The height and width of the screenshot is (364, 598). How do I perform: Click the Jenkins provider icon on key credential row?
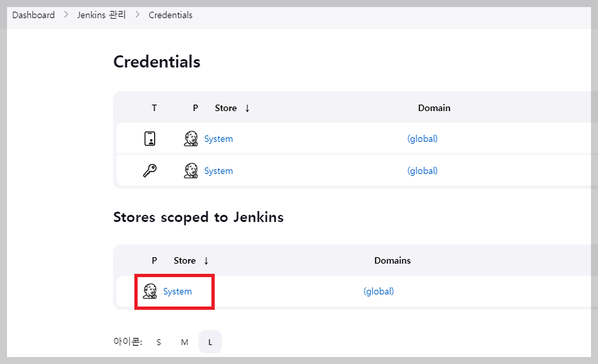(191, 170)
